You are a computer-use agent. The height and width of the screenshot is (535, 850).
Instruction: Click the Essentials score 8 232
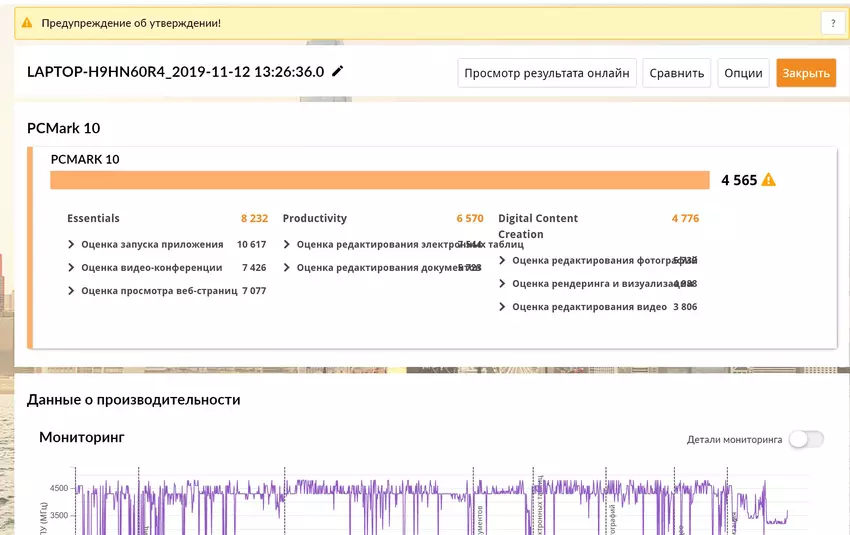pyautogui.click(x=254, y=218)
